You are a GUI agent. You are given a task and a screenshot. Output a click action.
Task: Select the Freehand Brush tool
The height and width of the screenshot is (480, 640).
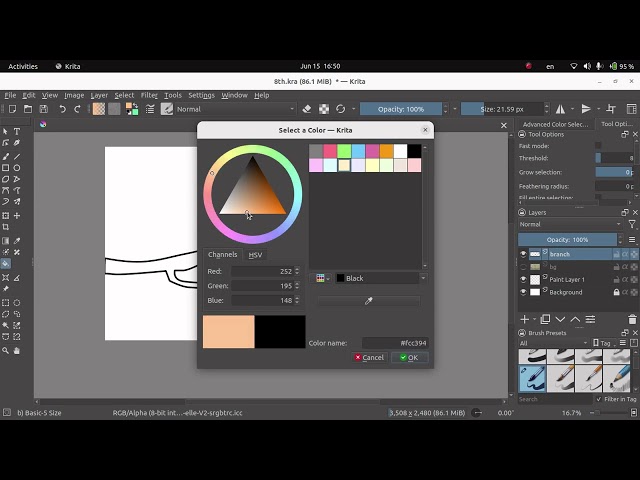click(5, 156)
